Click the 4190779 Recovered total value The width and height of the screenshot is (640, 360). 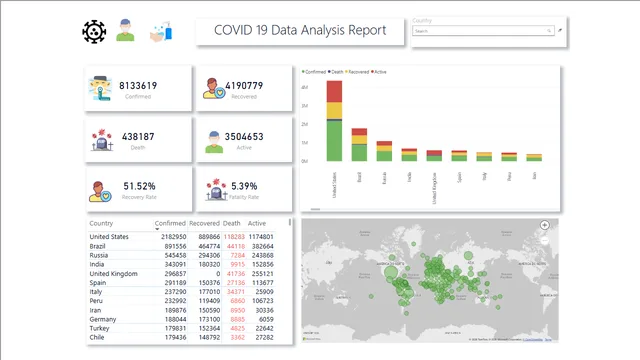(244, 86)
